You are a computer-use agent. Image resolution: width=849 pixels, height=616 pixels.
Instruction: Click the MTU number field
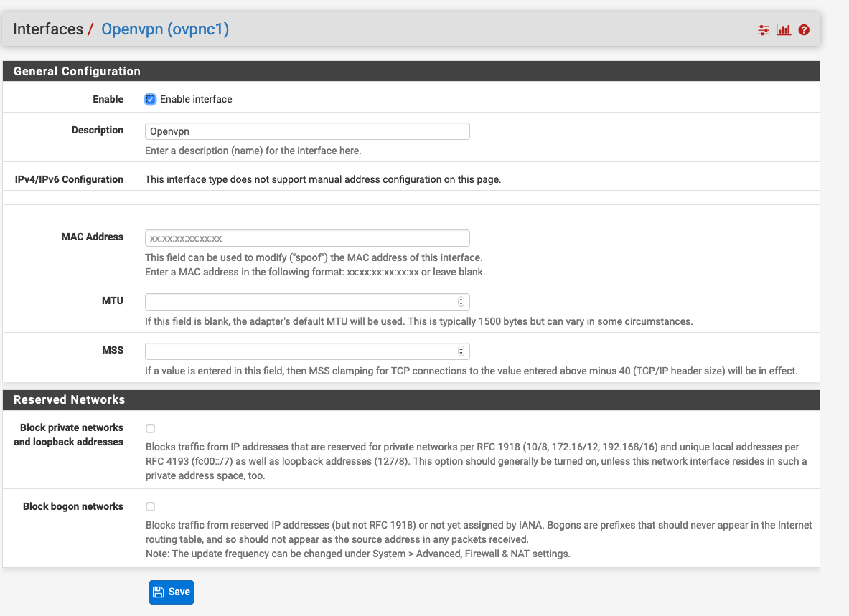tap(307, 302)
